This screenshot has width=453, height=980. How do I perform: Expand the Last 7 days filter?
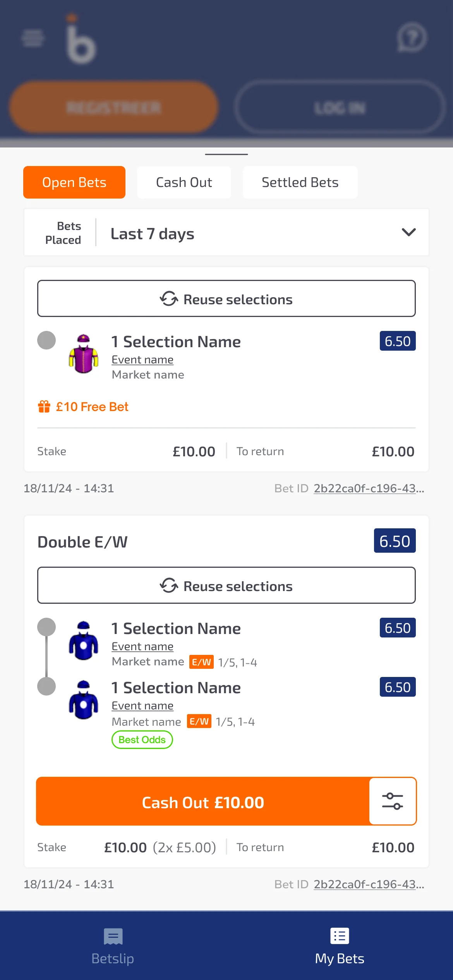408,233
